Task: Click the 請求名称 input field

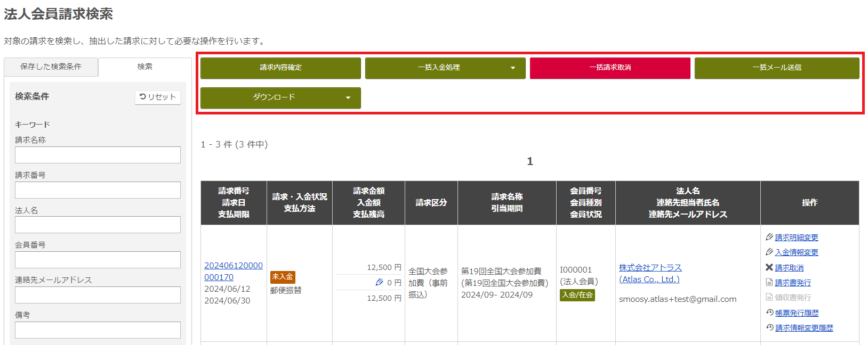Action: coord(98,155)
